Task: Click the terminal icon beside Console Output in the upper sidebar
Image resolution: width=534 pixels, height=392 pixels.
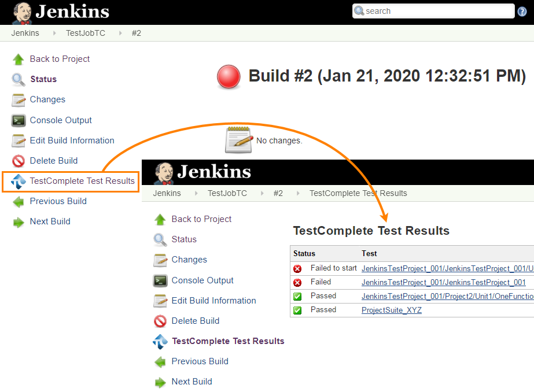Action: point(19,120)
